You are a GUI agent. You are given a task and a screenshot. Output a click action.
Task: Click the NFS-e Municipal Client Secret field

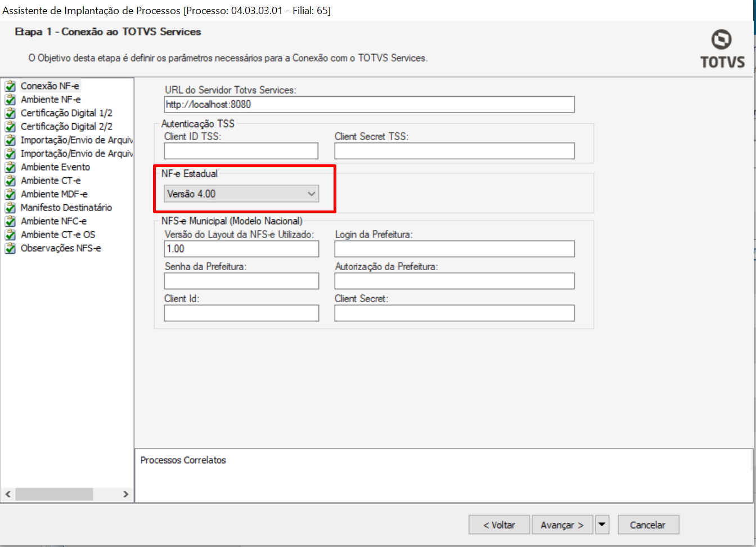click(x=454, y=313)
